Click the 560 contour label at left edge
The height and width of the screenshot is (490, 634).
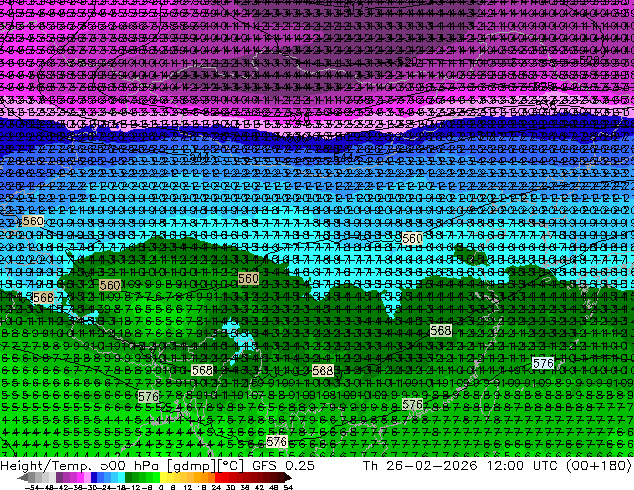coord(33,221)
